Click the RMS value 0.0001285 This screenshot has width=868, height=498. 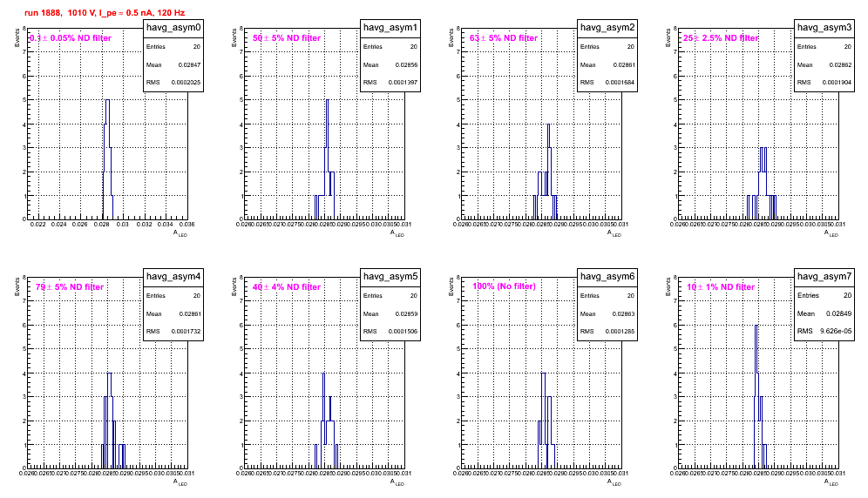click(x=620, y=332)
